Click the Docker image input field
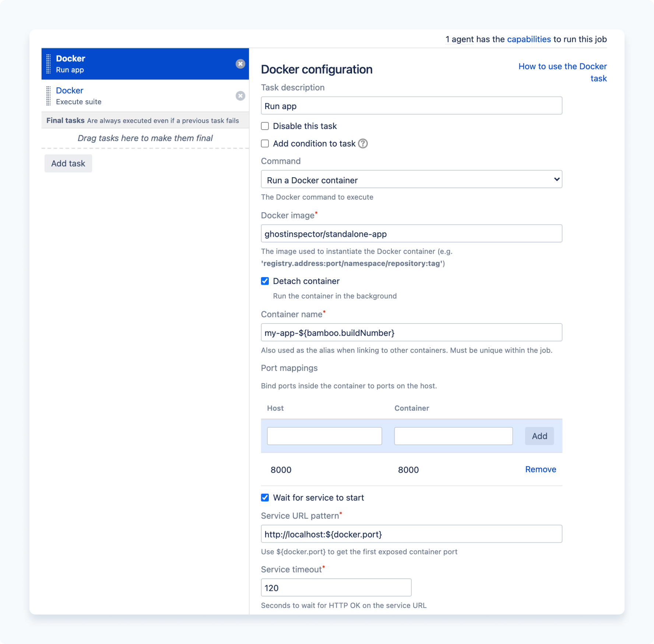The image size is (654, 644). (x=411, y=234)
